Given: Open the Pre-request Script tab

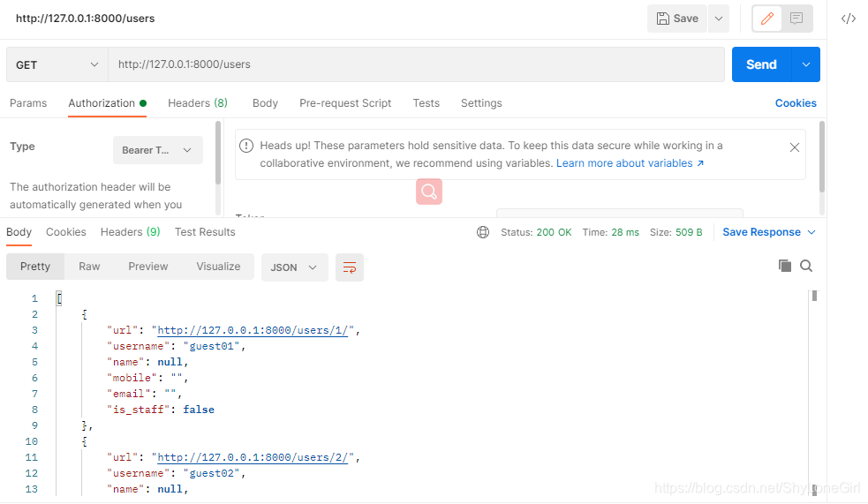Looking at the screenshot, I should (345, 103).
